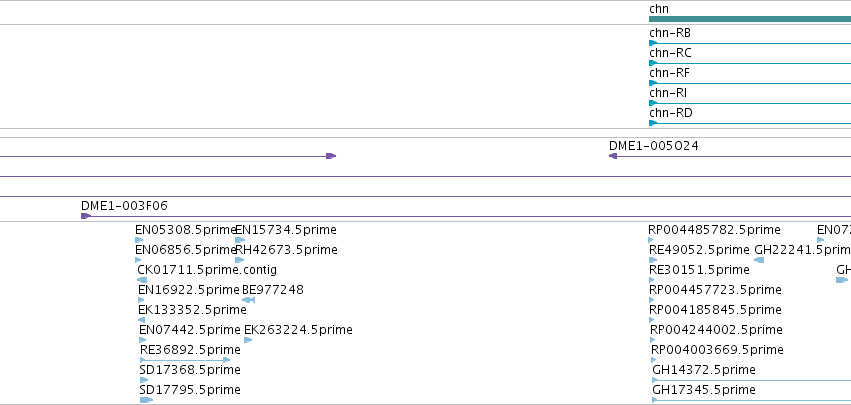Click the EN05308.5prime arrow glyph
This screenshot has height=405, width=851.
[139, 240]
